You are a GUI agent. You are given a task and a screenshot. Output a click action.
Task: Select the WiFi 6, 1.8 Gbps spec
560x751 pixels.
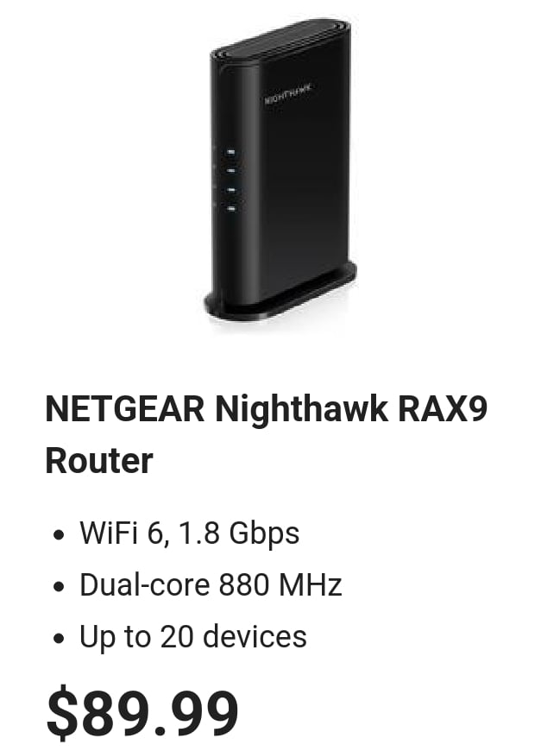coord(190,533)
